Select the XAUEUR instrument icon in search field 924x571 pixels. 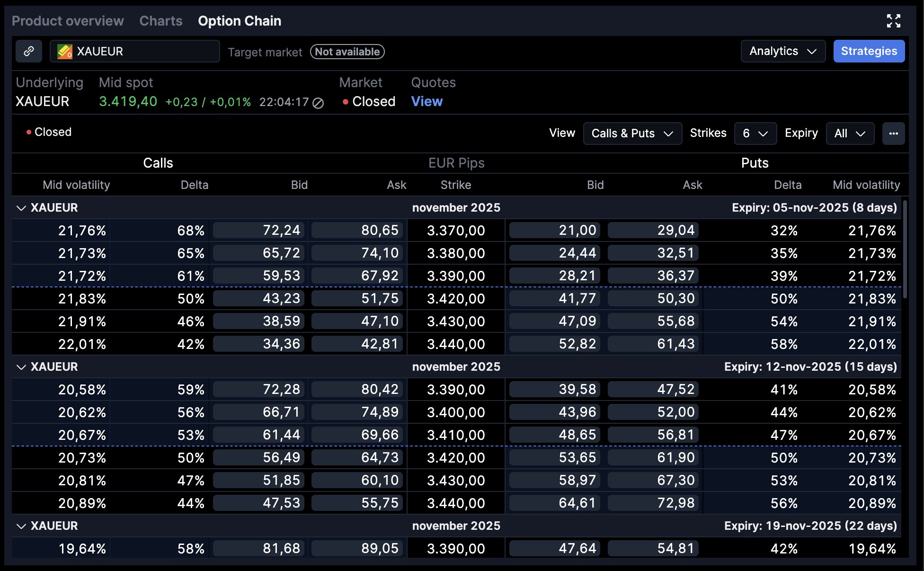tap(65, 51)
